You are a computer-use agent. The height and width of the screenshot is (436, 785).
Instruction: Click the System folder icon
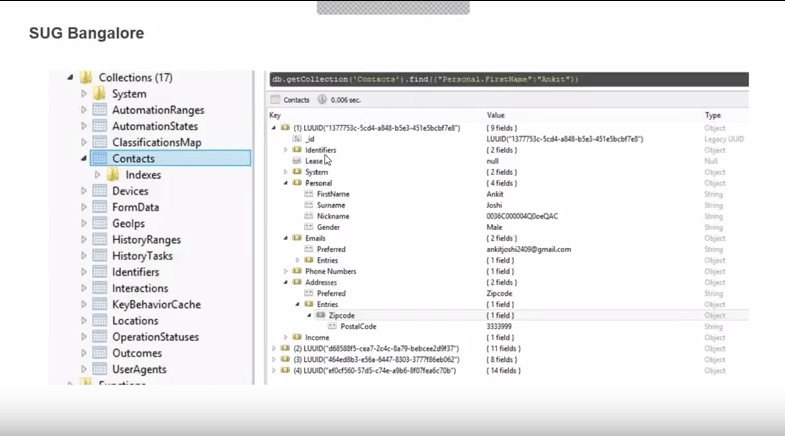click(x=100, y=94)
